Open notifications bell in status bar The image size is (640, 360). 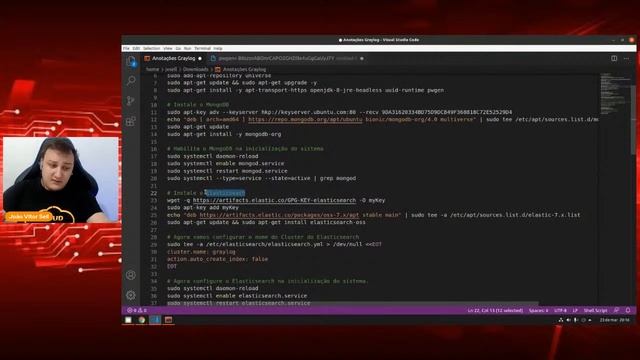(628, 311)
